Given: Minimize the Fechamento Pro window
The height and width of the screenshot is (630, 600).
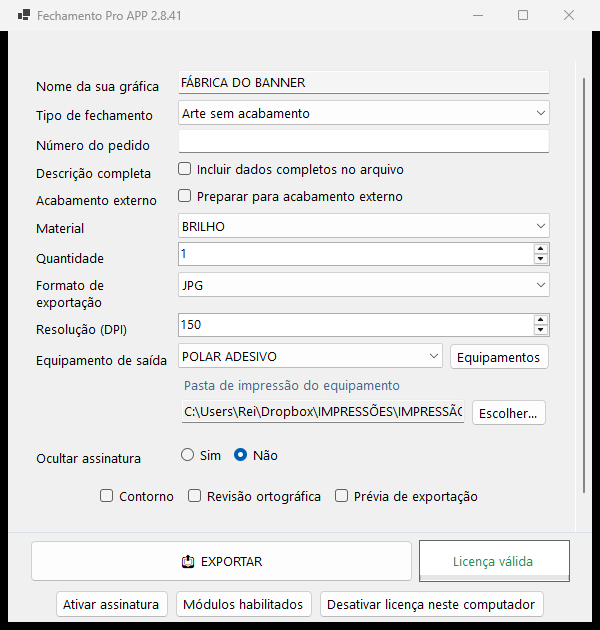Looking at the screenshot, I should coord(478,15).
